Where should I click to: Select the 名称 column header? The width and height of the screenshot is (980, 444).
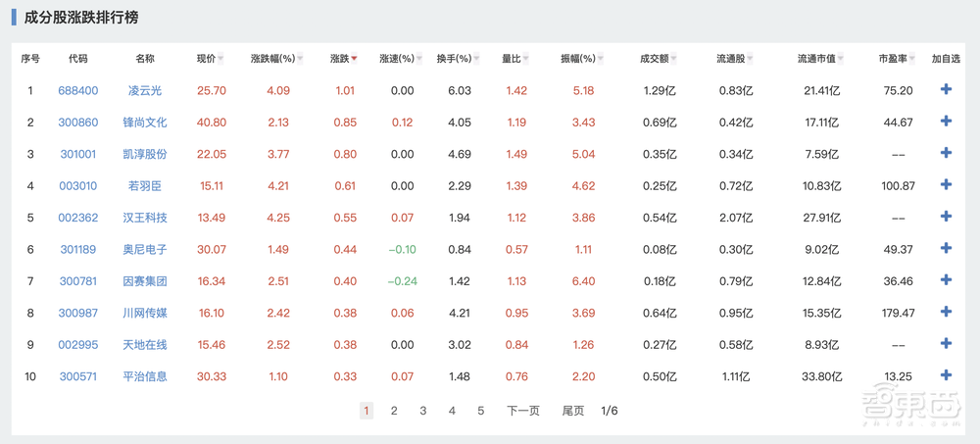[145, 59]
